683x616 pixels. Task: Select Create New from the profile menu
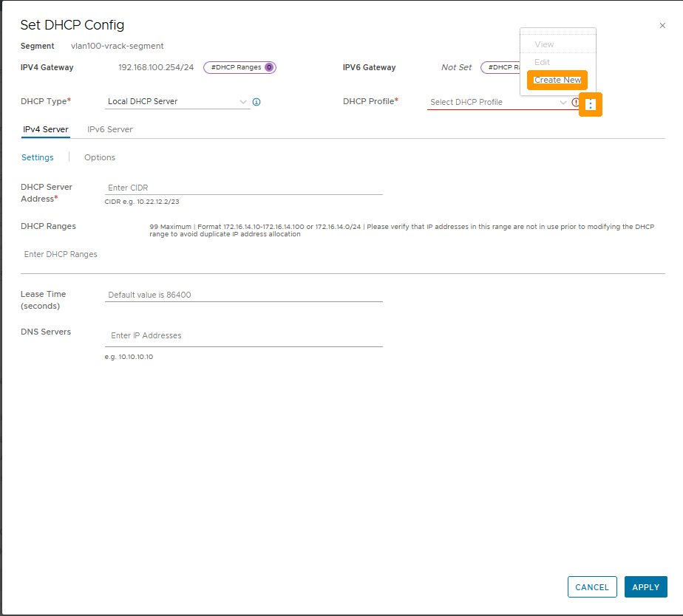point(557,80)
